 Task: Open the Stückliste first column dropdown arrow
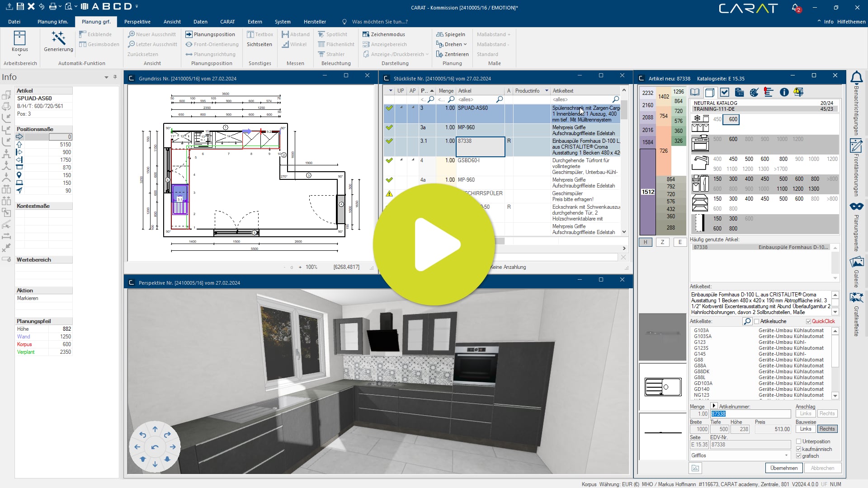point(390,91)
